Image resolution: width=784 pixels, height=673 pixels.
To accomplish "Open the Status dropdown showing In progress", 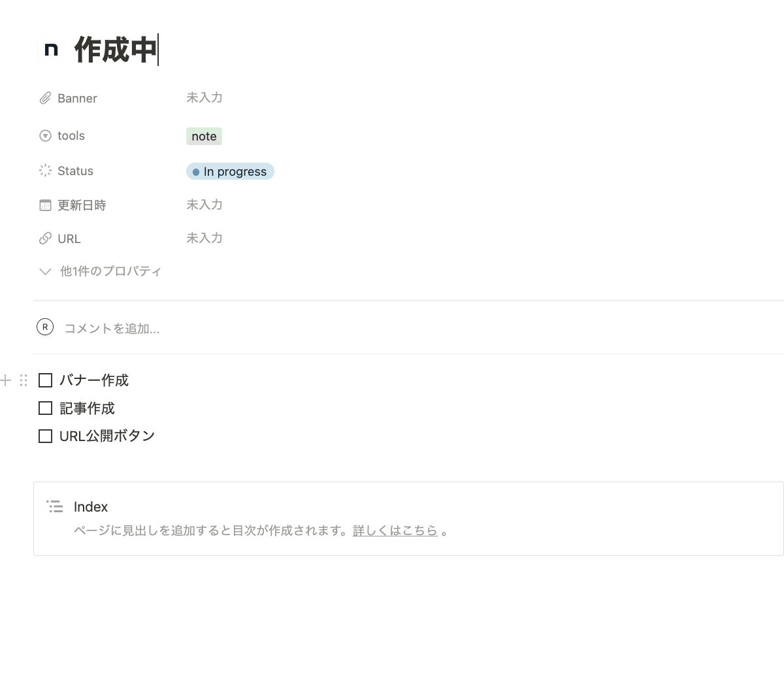I will 230,171.
